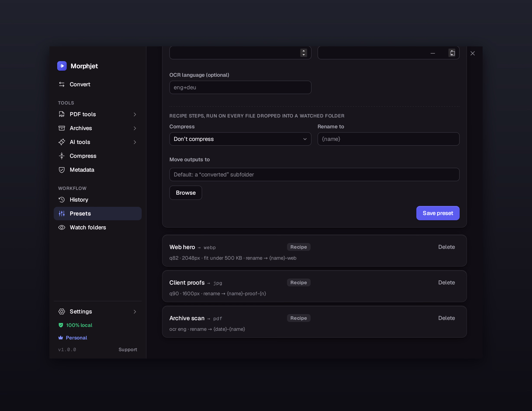Open Convert via its swap-arrows icon
Screen dimensions: 532x411
[62, 84]
